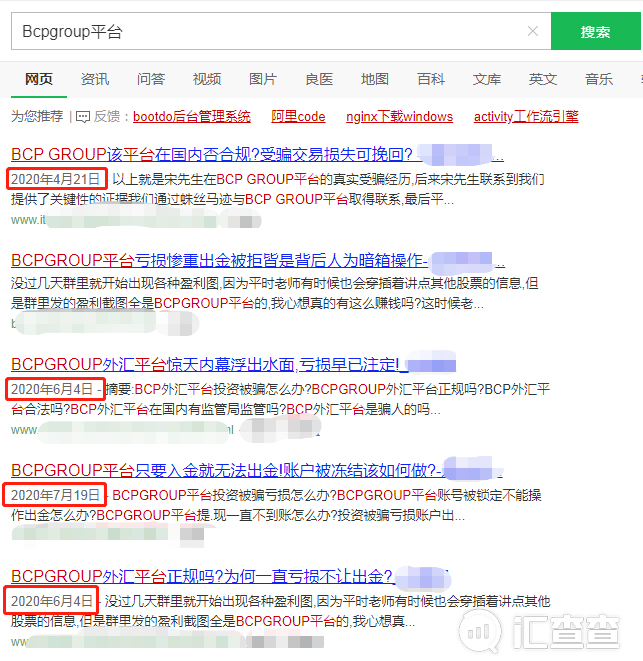This screenshot has width=643, height=661.
Task: Click the date 2020年6月4日 under 正规吗 result
Action: 51,601
